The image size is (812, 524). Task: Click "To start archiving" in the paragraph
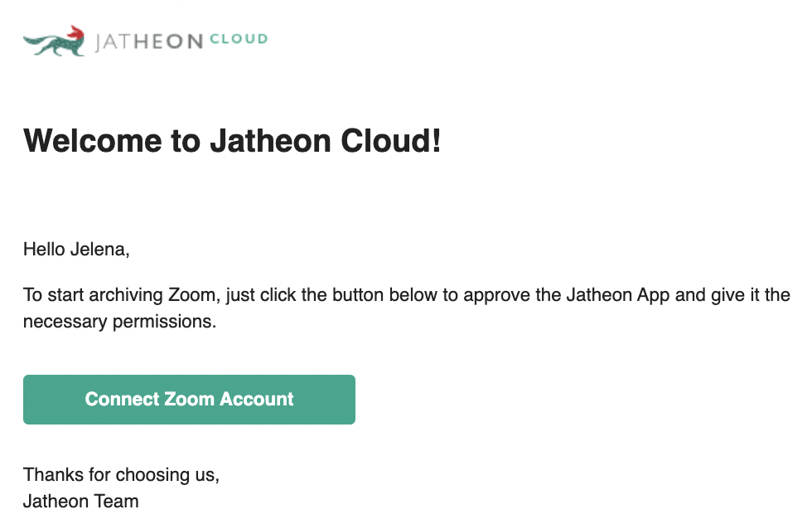point(93,295)
